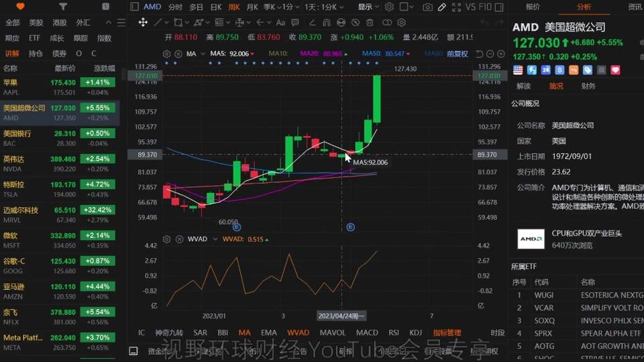This screenshot has height=362, width=644.
Task: Select the line drawing tool
Action: (157, 22)
